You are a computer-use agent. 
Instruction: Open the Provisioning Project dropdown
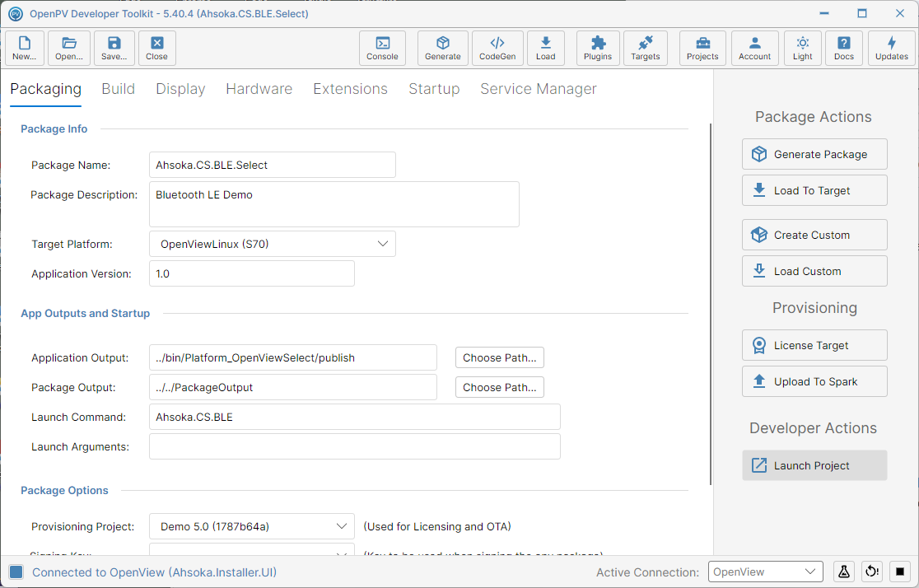252,526
